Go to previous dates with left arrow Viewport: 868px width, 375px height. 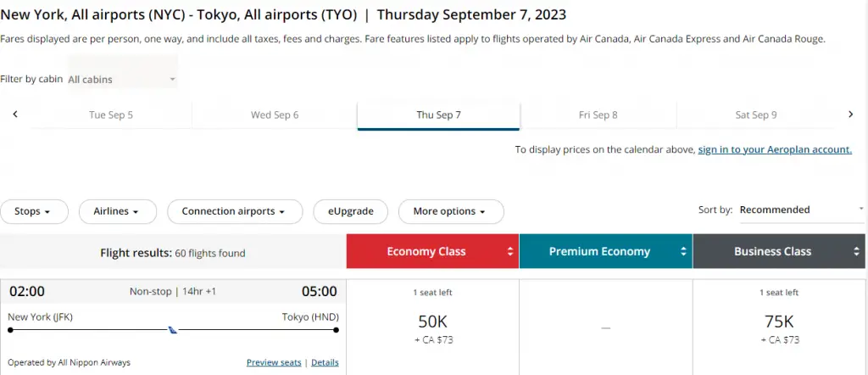pyautogui.click(x=15, y=114)
